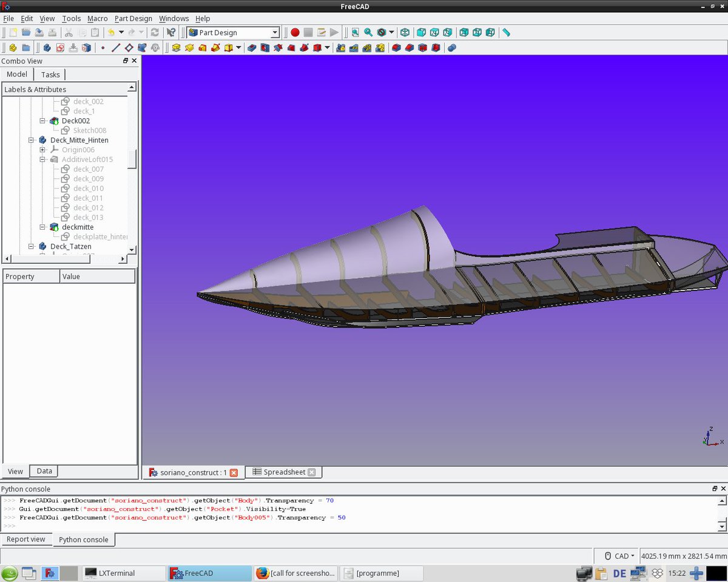Image resolution: width=728 pixels, height=582 pixels.
Task: Set the front view cube icon
Action: click(420, 32)
